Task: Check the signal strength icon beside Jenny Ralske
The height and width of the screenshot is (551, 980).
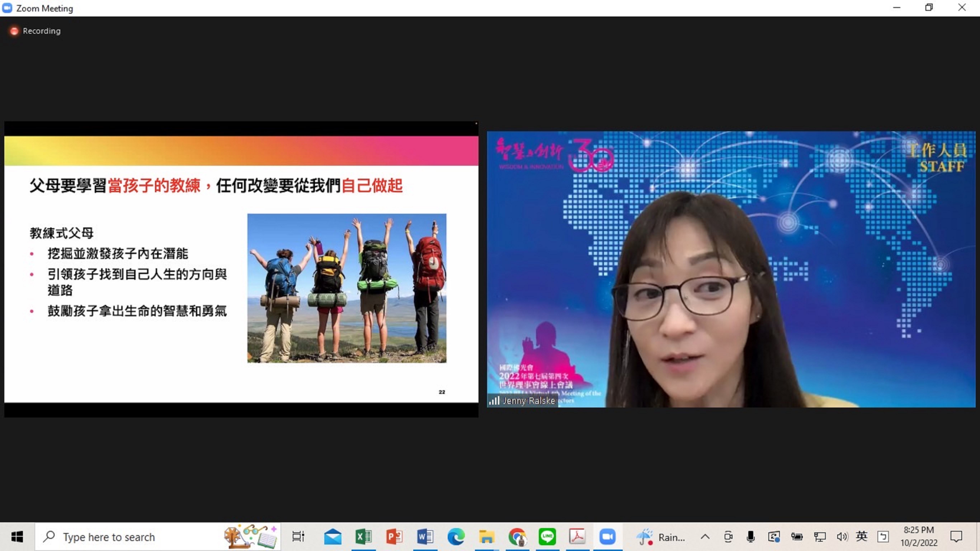Action: [494, 400]
